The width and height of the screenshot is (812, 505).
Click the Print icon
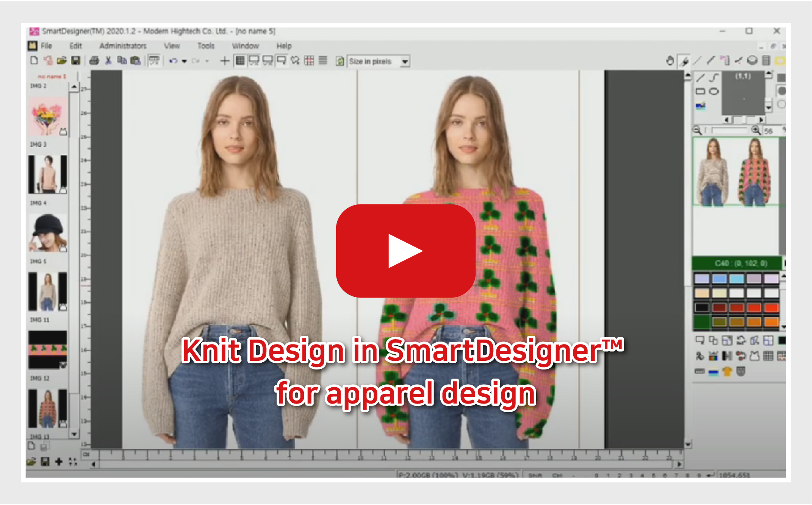click(94, 61)
